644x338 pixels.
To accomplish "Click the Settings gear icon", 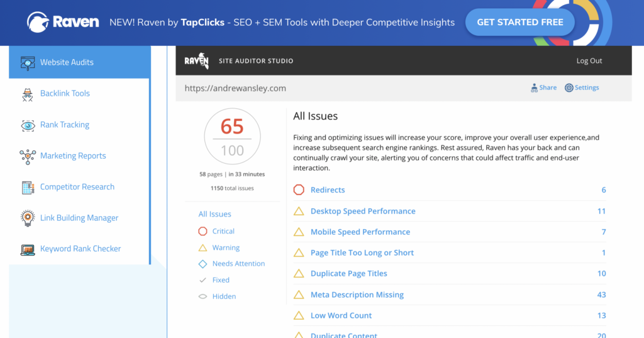I will [x=569, y=87].
